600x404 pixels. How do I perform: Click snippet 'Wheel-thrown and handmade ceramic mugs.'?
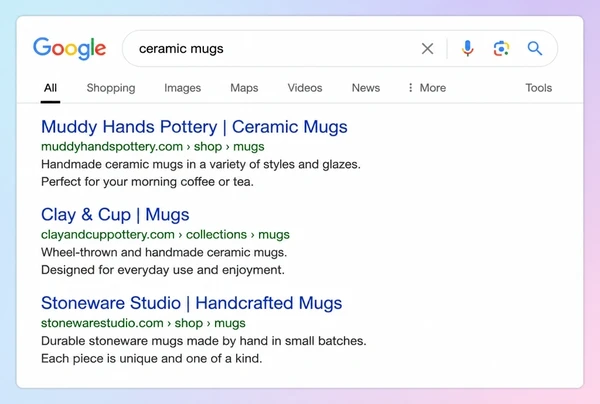pyautogui.click(x=164, y=252)
